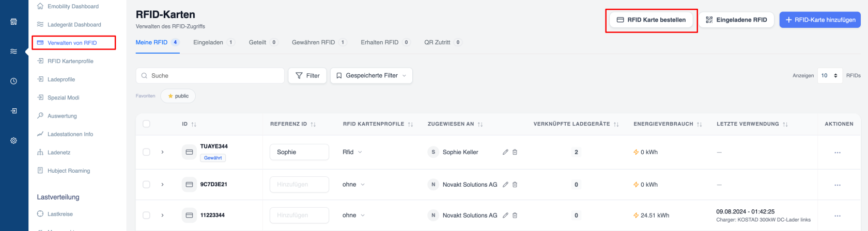Expand row TUAYE344 details chevron
This screenshot has width=868, height=231.
tap(162, 152)
